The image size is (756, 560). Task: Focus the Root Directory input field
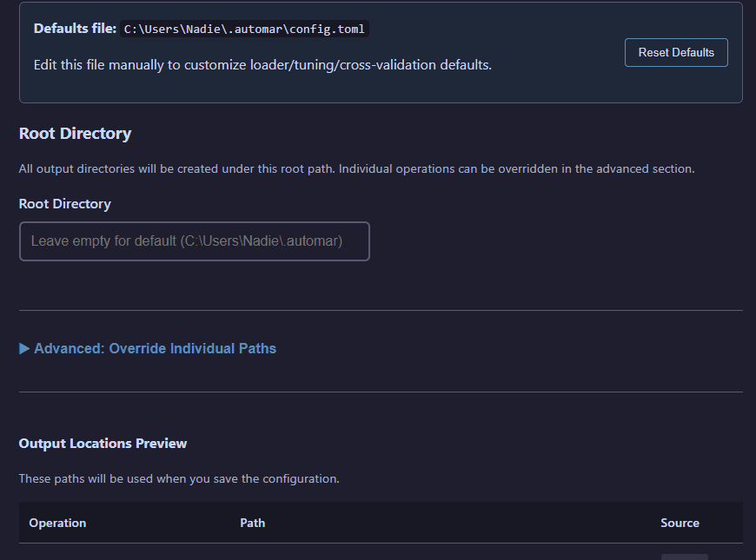(195, 241)
